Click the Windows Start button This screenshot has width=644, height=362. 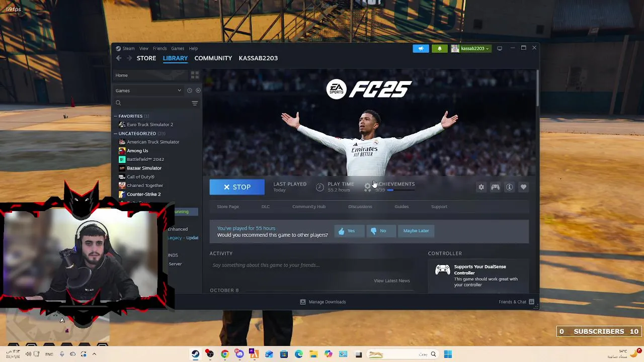pyautogui.click(x=448, y=354)
